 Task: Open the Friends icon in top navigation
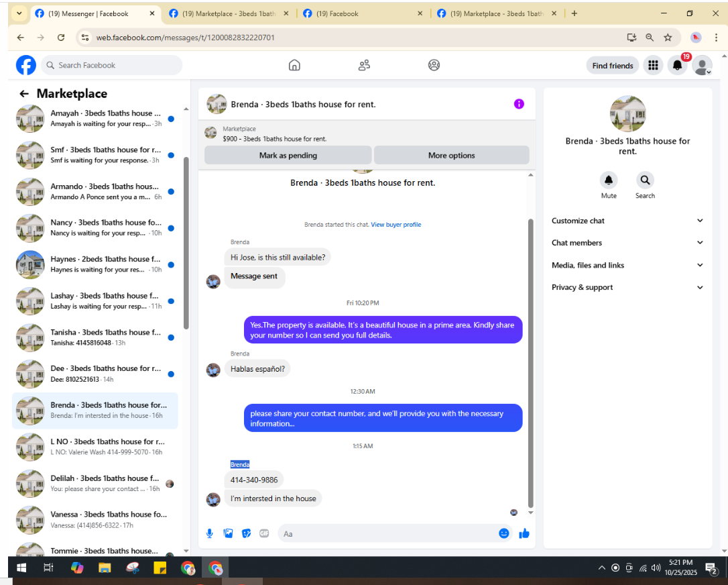(364, 65)
